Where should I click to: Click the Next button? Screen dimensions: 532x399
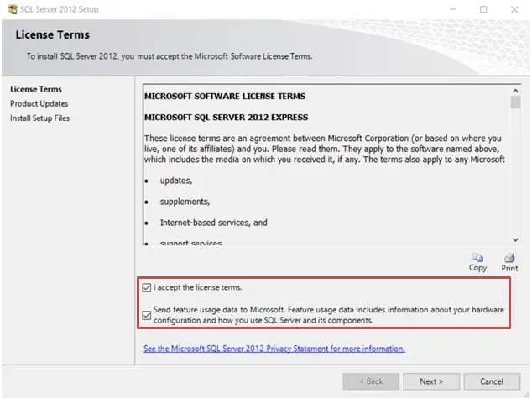pyautogui.click(x=431, y=381)
